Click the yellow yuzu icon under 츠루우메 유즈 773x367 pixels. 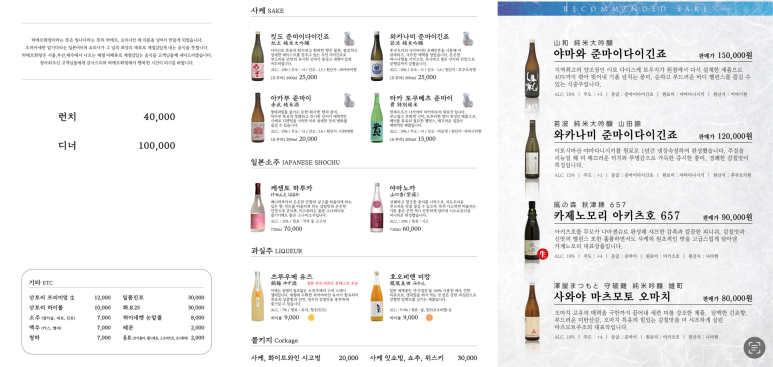311,318
